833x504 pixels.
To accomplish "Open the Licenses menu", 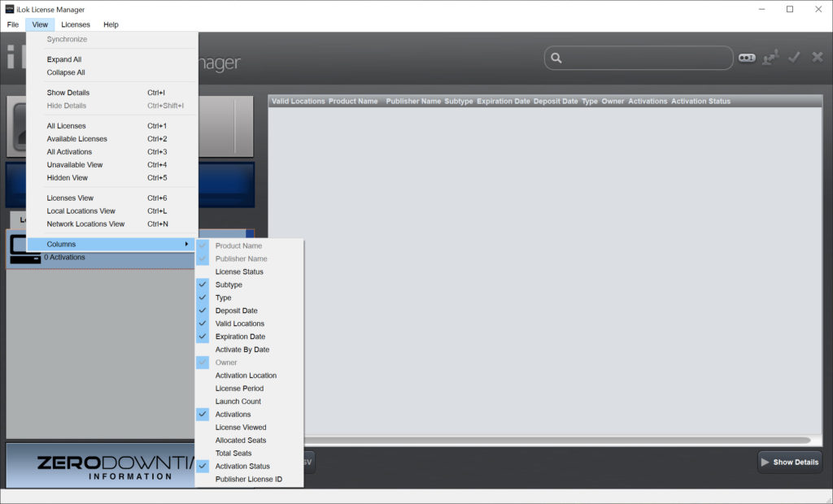I will point(76,24).
